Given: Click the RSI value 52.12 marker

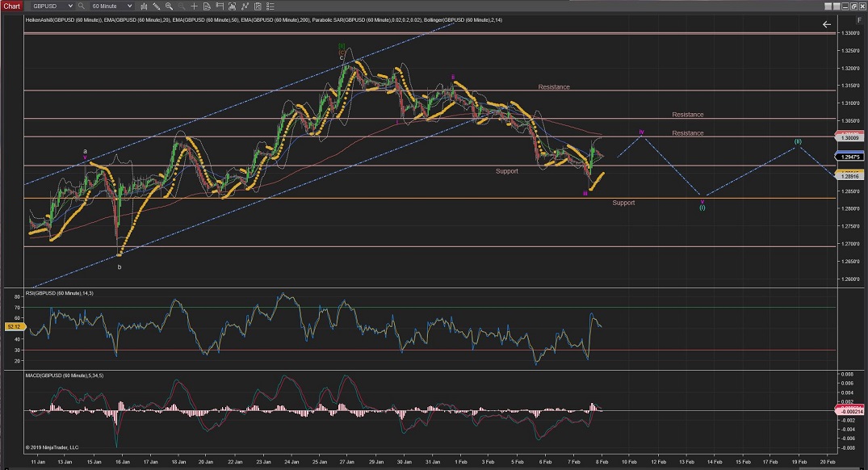Looking at the screenshot, I should (x=14, y=326).
